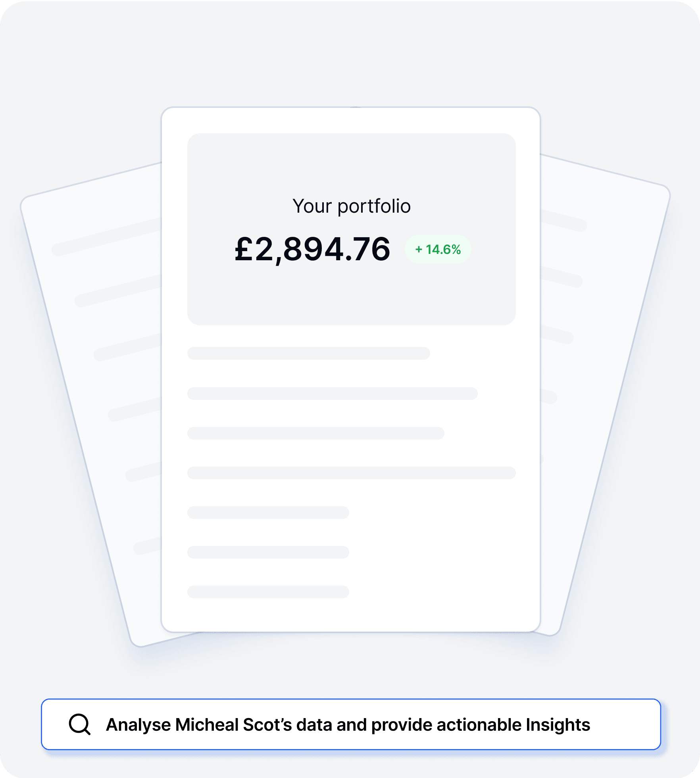700x778 pixels.
Task: Click the first placeholder line under the portfolio card
Action: coord(309,353)
